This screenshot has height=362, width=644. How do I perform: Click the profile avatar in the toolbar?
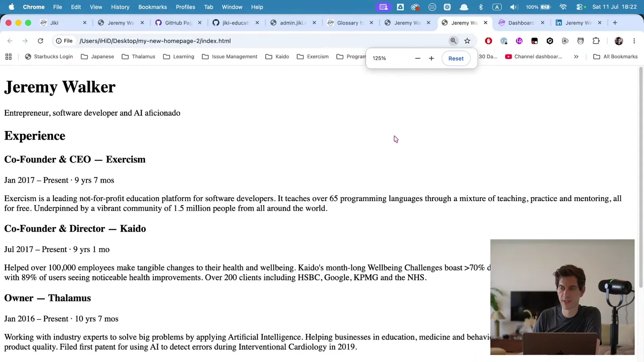[619, 41]
